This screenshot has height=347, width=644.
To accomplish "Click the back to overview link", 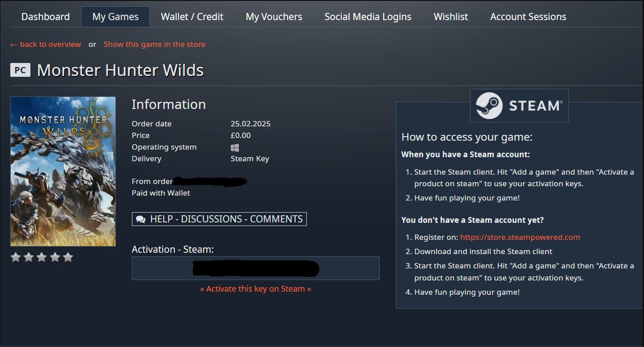I will pyautogui.click(x=46, y=44).
